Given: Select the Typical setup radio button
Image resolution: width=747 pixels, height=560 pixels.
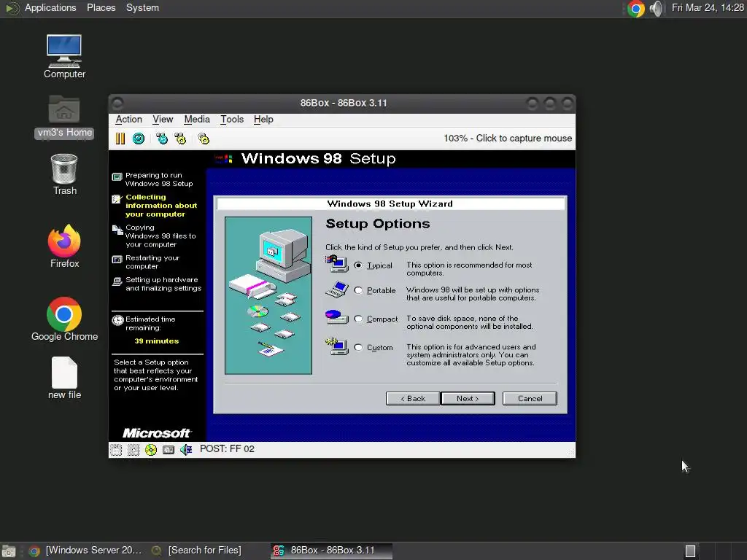Looking at the screenshot, I should tap(358, 265).
